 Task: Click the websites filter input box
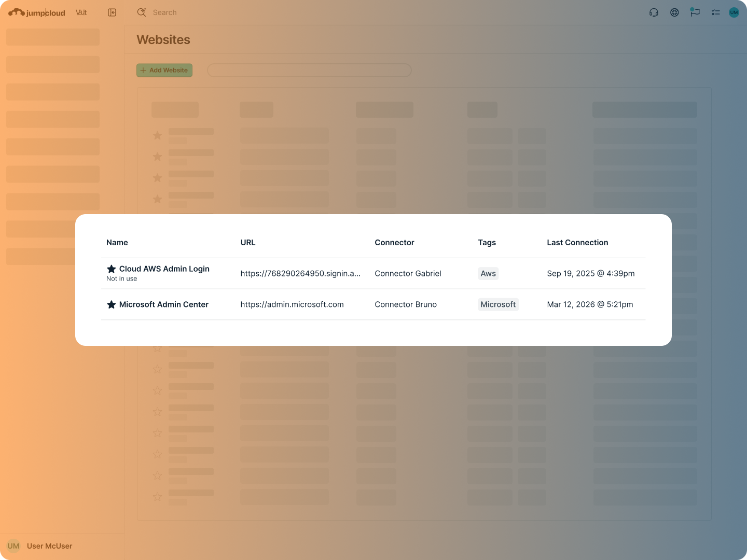(x=309, y=71)
